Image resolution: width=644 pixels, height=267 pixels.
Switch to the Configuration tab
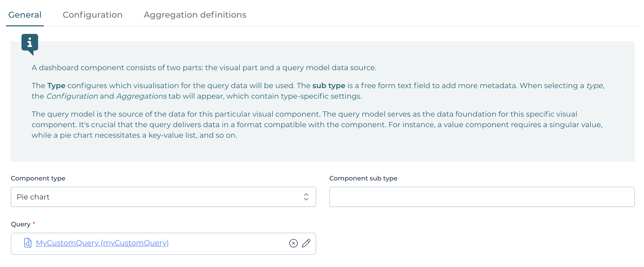(92, 15)
